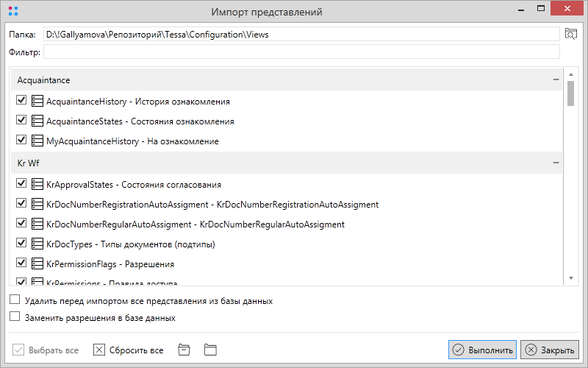Select KrDocNumberRegularAutoAssigment list item

point(195,224)
